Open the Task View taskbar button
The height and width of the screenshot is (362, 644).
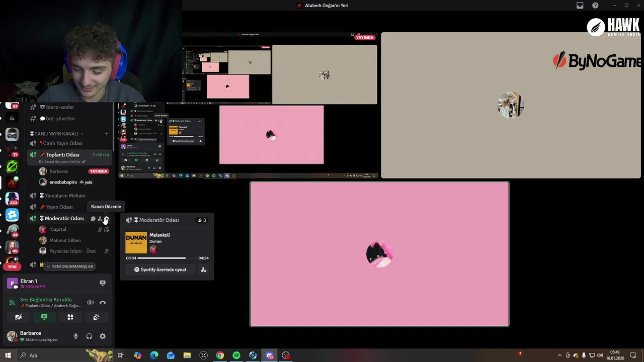coord(121,355)
